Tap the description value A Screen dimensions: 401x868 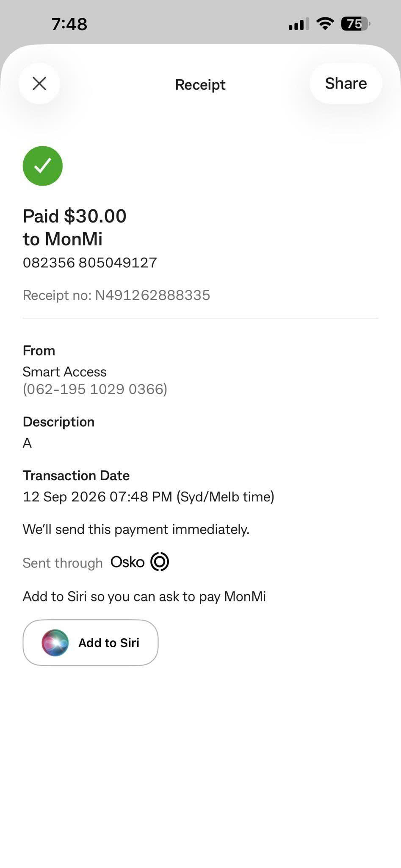pos(27,443)
